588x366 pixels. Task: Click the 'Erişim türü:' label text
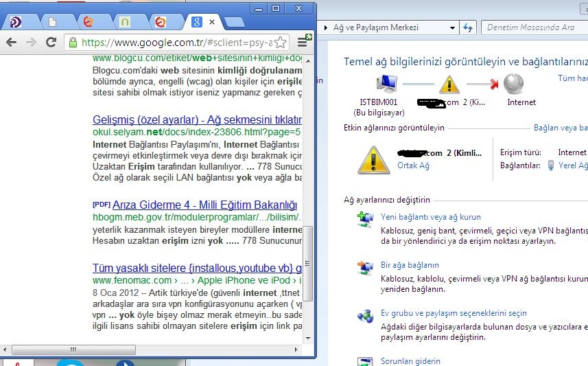tap(521, 152)
